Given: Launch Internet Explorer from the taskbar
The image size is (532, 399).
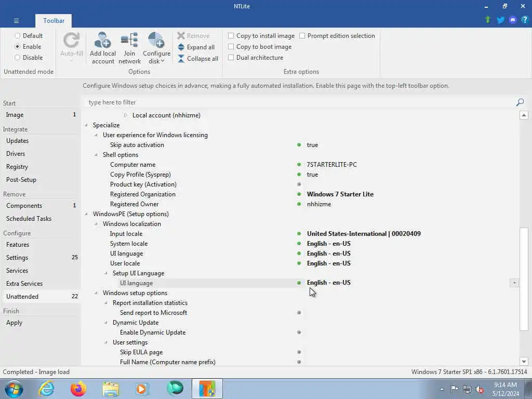Looking at the screenshot, I should [x=46, y=389].
